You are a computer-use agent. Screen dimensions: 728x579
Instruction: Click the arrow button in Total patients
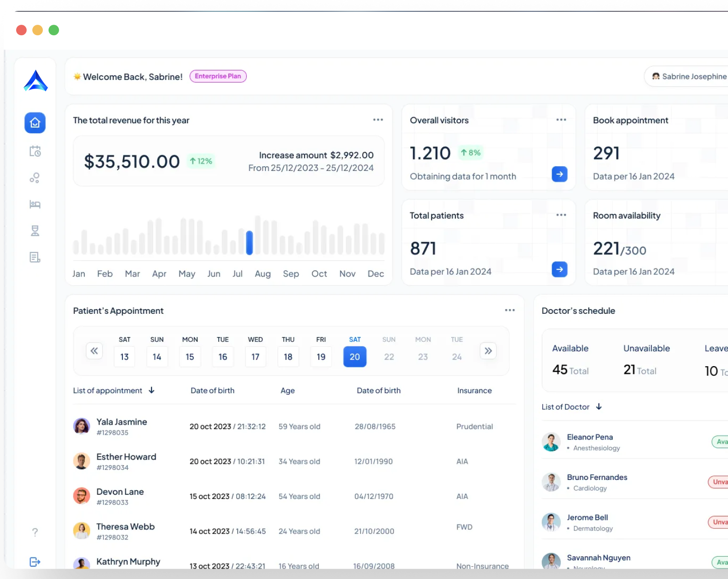559,270
